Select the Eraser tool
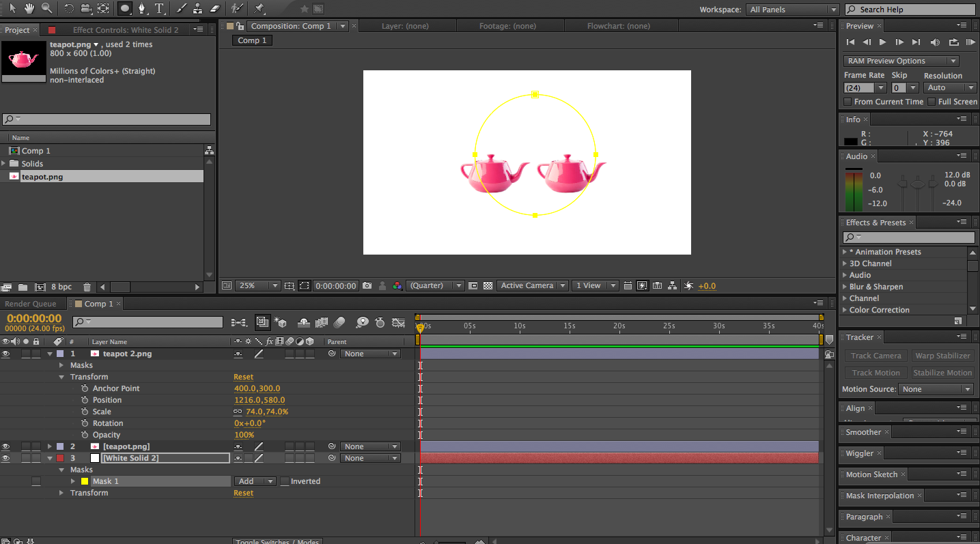The height and width of the screenshot is (544, 980). [x=215, y=9]
